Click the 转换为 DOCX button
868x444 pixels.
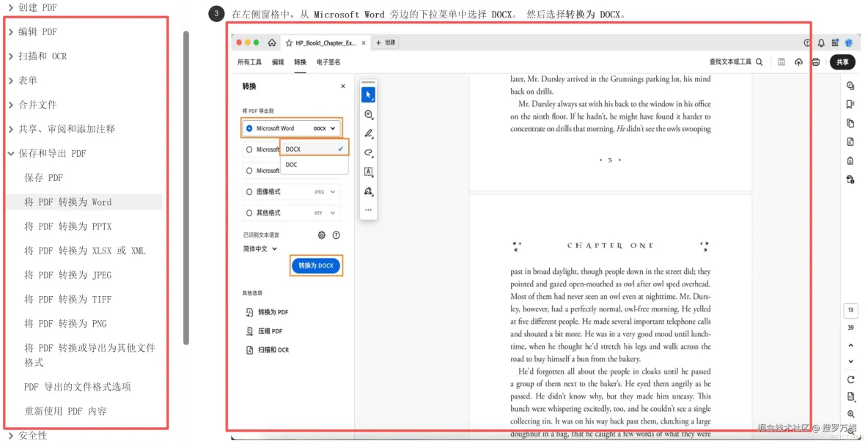pos(316,265)
